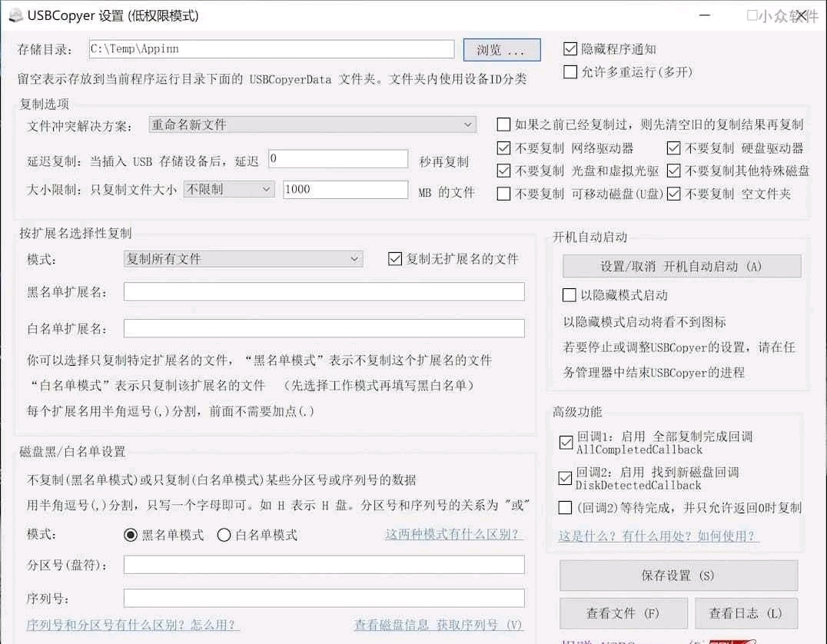
Task: Save settings with 保存设置 (S)
Action: click(x=678, y=576)
